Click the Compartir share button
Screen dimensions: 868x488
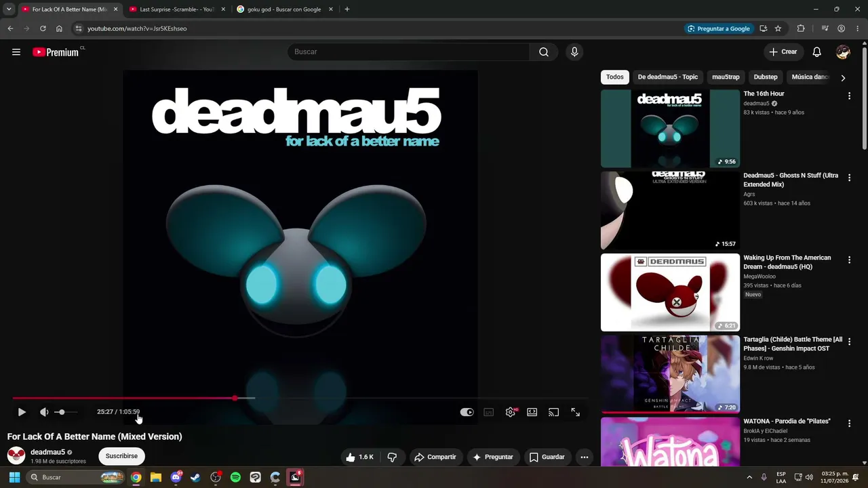[x=435, y=457]
